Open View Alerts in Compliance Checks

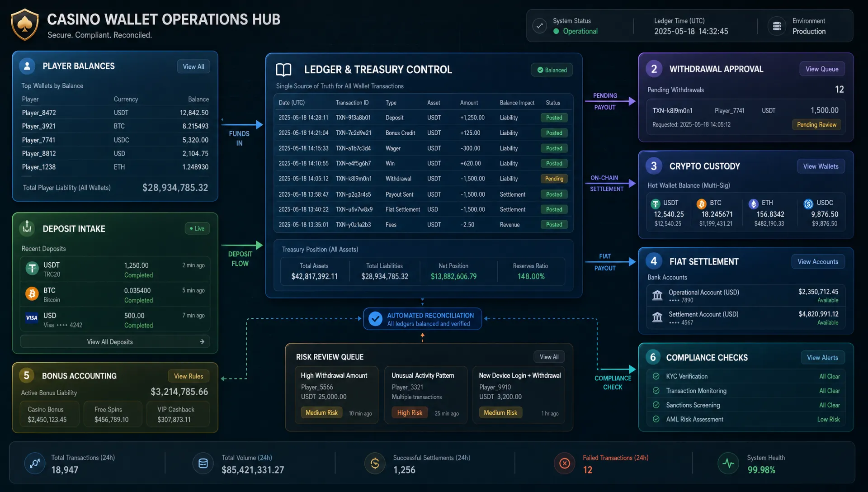822,358
